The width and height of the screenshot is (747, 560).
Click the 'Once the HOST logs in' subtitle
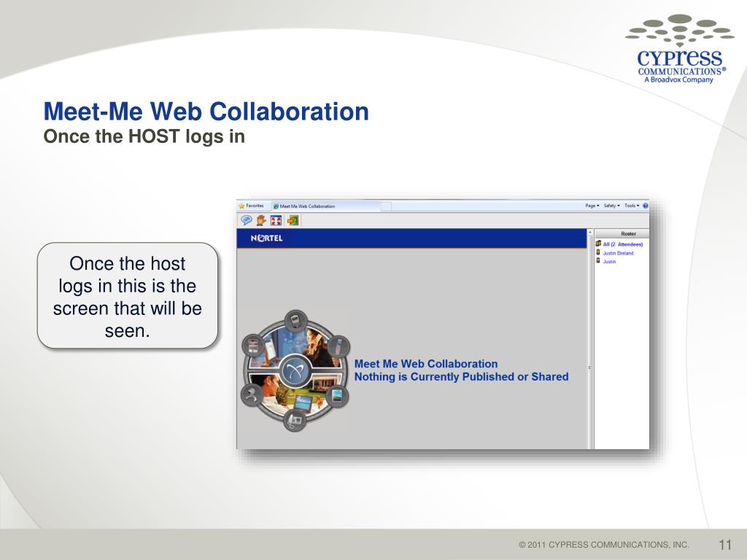click(144, 136)
